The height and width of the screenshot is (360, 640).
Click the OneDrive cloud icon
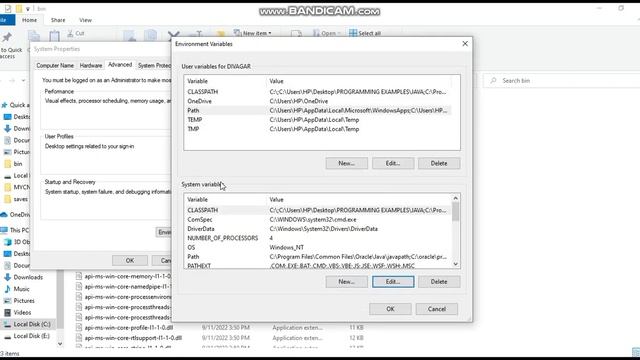(x=4, y=215)
